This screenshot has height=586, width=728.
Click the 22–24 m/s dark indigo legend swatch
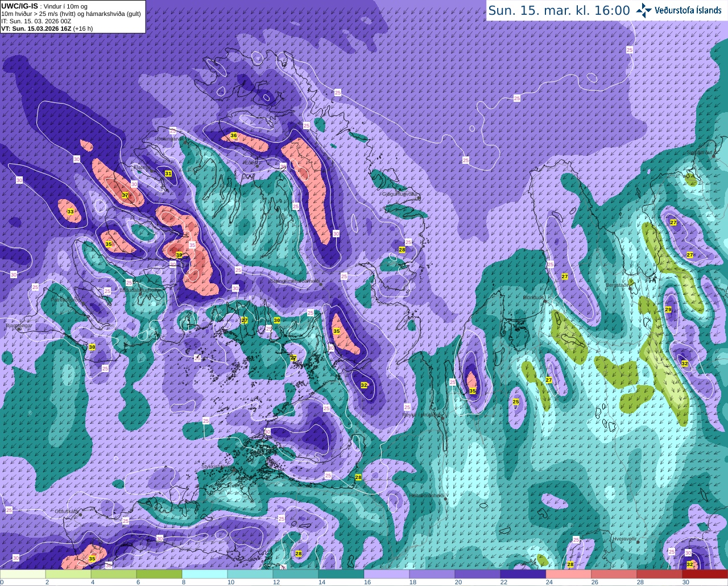point(523,574)
